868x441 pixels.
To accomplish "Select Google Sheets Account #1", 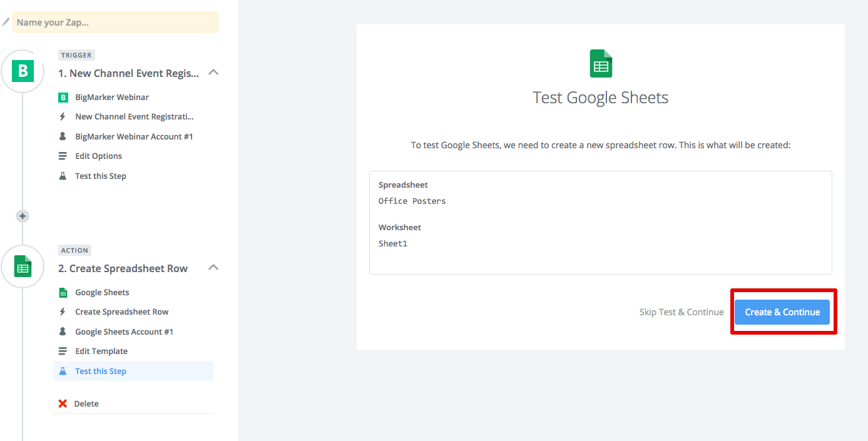I will (x=124, y=332).
